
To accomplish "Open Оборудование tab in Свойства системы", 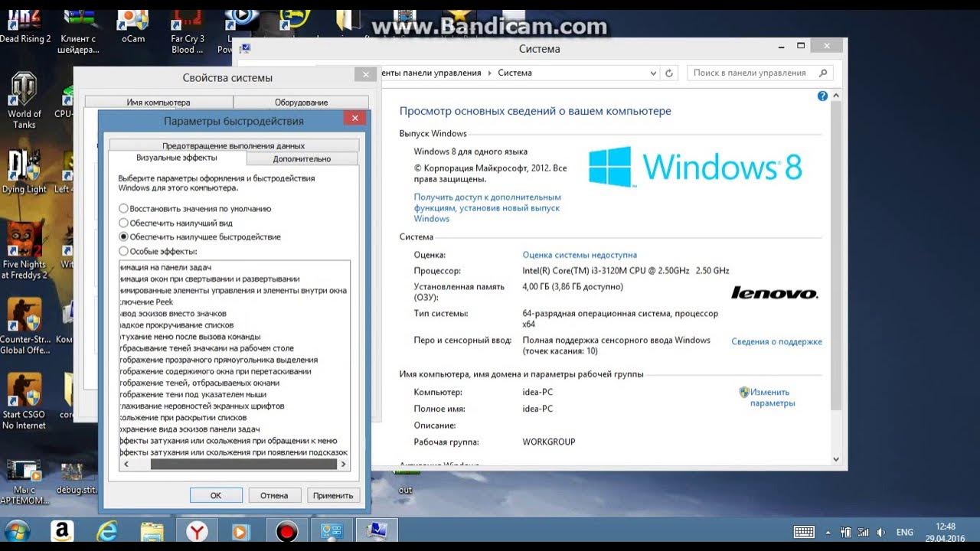I will tap(301, 102).
